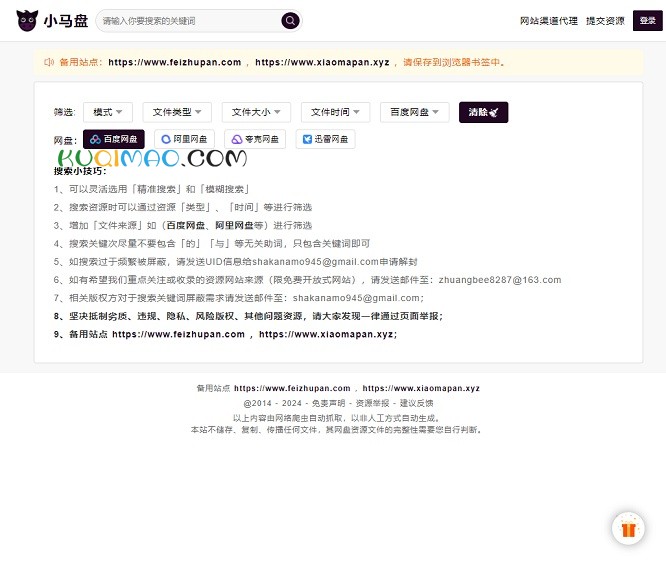Select the 阿里网盘 disk filter chip

pos(184,139)
